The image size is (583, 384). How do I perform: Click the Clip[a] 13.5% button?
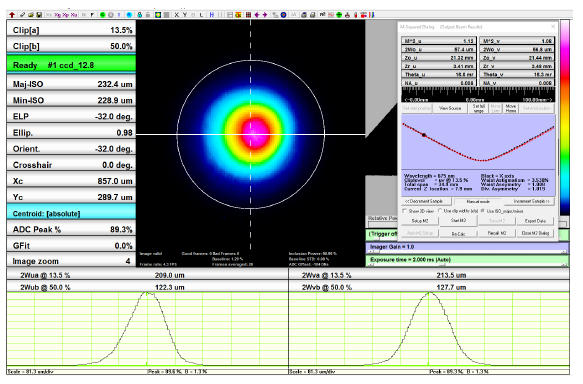point(71,30)
